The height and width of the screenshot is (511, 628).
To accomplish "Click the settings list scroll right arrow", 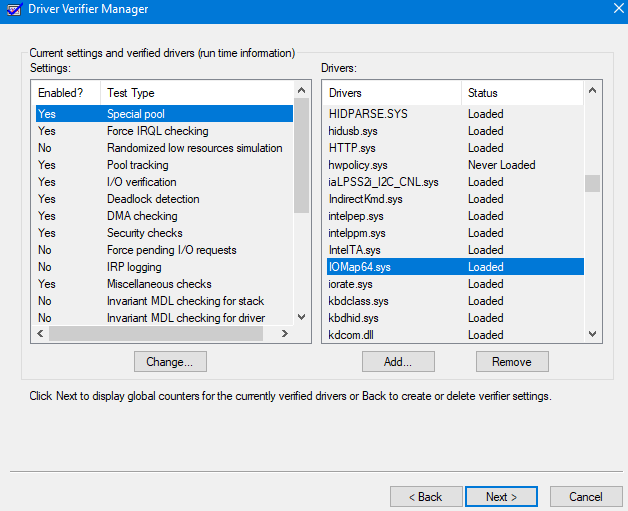I will (x=285, y=334).
